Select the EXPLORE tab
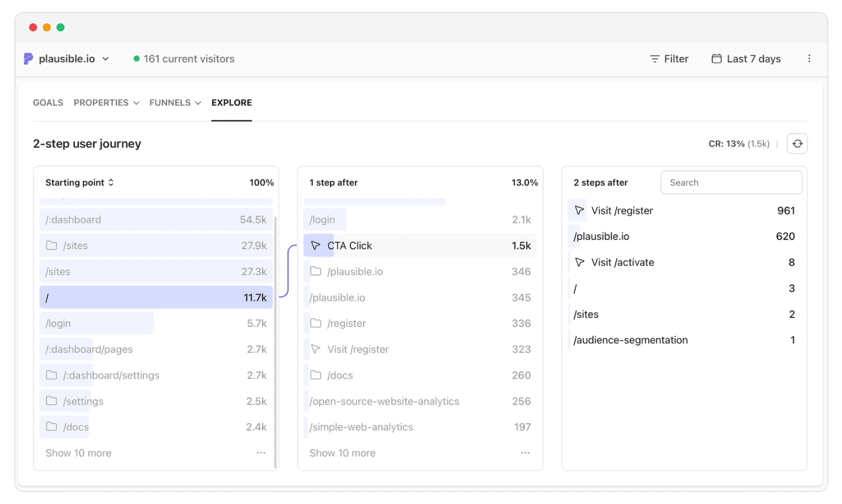The image size is (842, 504). click(x=232, y=103)
